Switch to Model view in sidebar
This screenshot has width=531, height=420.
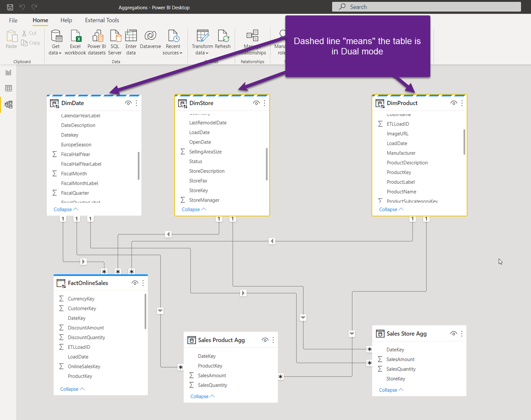pyautogui.click(x=8, y=104)
